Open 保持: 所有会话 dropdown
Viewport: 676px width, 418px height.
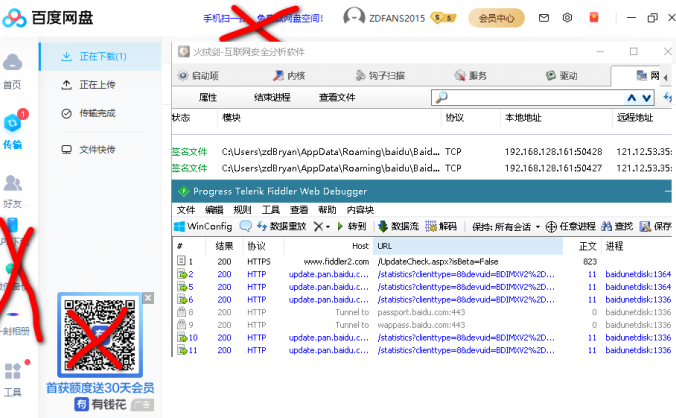coord(506,227)
